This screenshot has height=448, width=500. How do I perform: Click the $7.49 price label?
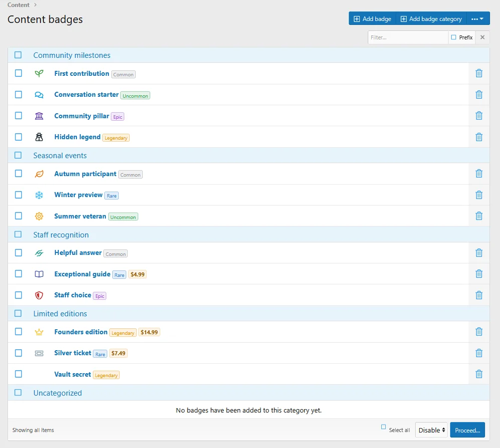(118, 353)
